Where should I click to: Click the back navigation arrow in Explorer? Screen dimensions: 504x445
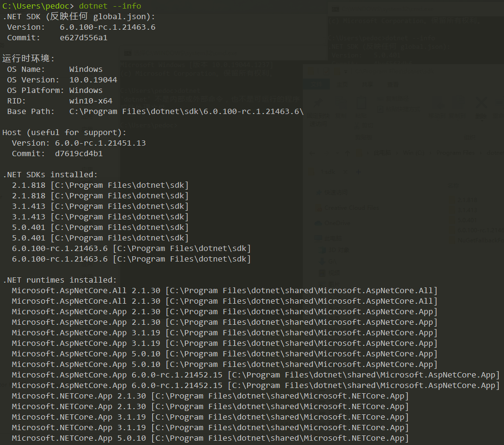coord(312,153)
